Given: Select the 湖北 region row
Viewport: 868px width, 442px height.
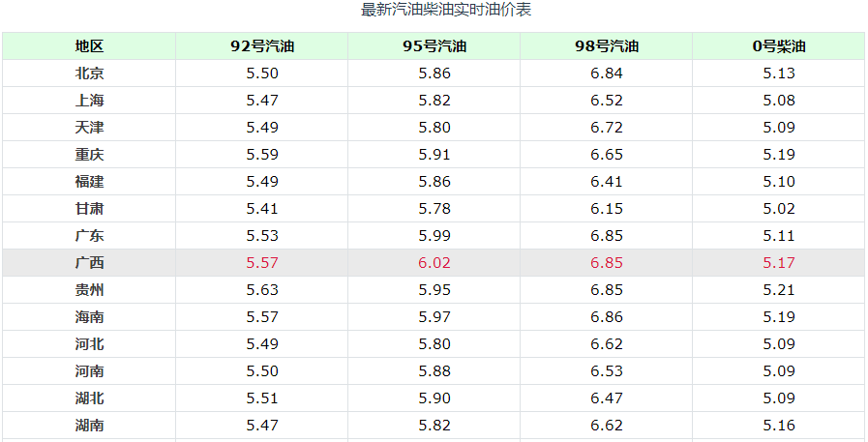Looking at the screenshot, I should click(434, 398).
